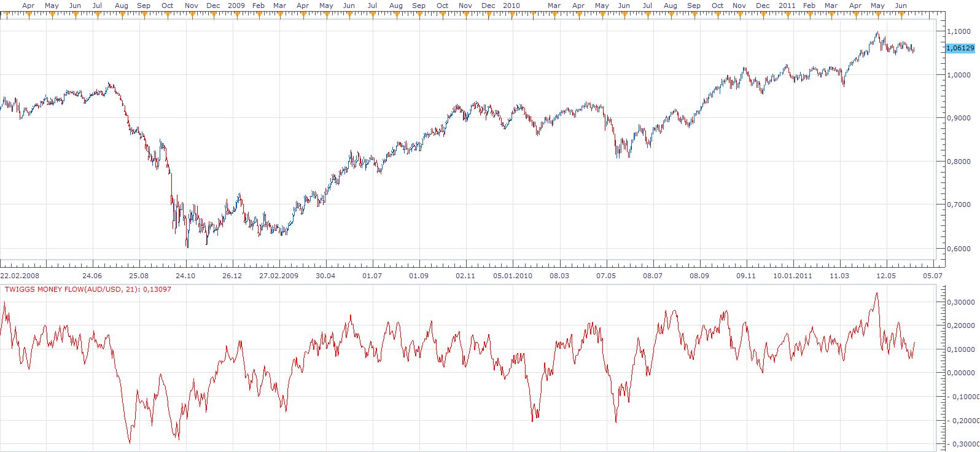The width and height of the screenshot is (980, 452).
Task: Click the 02.11 date on the time axis
Action: (465, 276)
